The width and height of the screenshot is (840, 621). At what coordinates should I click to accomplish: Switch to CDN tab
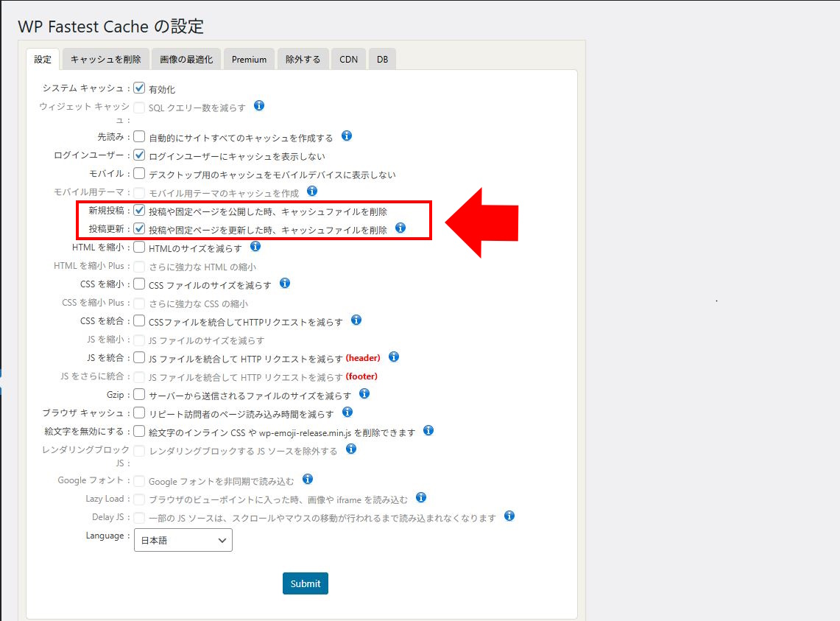[348, 59]
